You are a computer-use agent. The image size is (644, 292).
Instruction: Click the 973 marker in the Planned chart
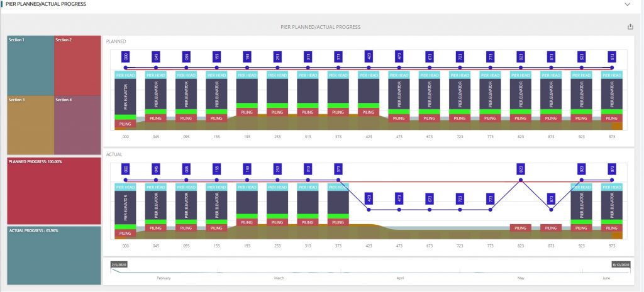612,57
